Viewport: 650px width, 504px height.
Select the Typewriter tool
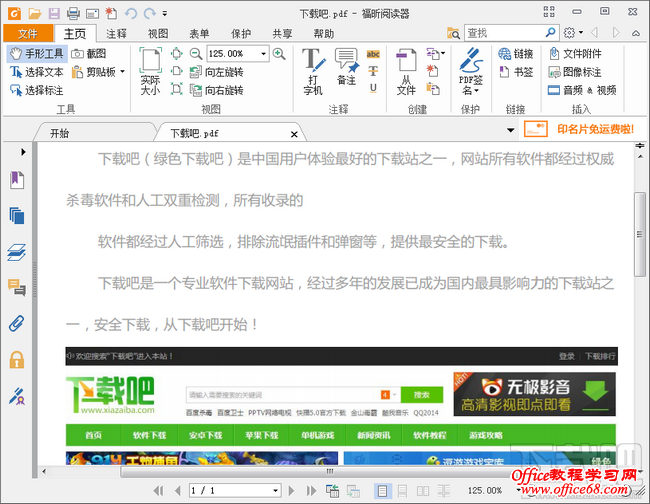pos(313,71)
